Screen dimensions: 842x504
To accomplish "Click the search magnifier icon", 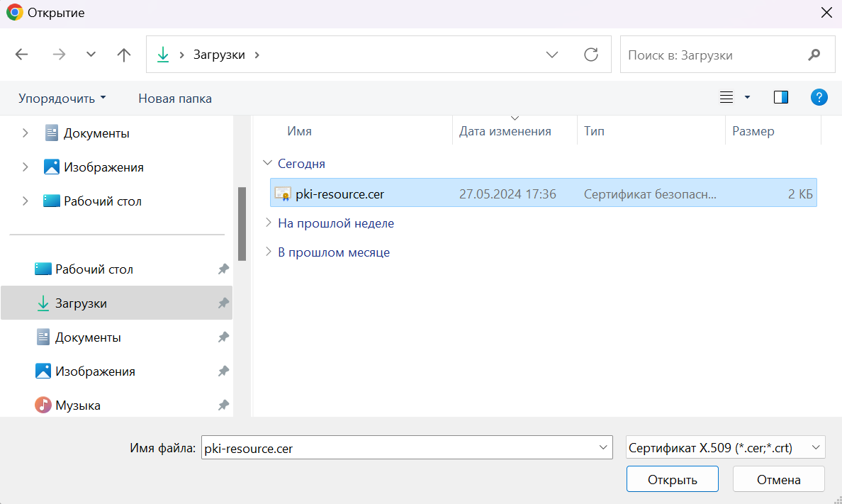I will [x=814, y=55].
